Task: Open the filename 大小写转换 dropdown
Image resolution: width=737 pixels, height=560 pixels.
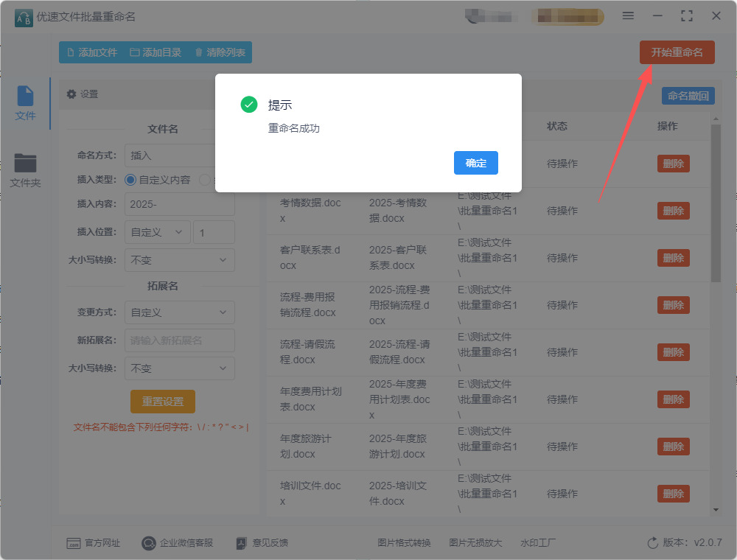Action: point(180,260)
